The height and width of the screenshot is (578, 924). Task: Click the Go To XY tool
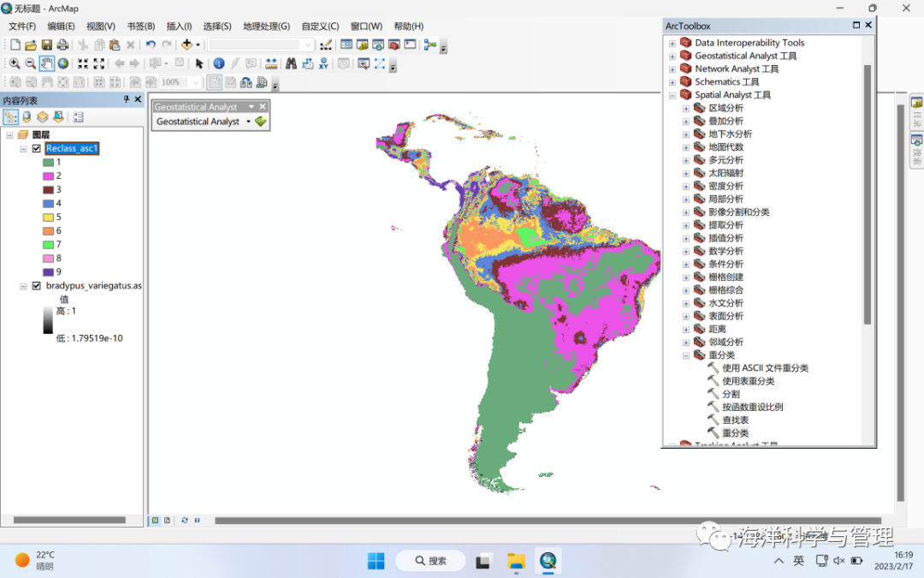pyautogui.click(x=323, y=63)
